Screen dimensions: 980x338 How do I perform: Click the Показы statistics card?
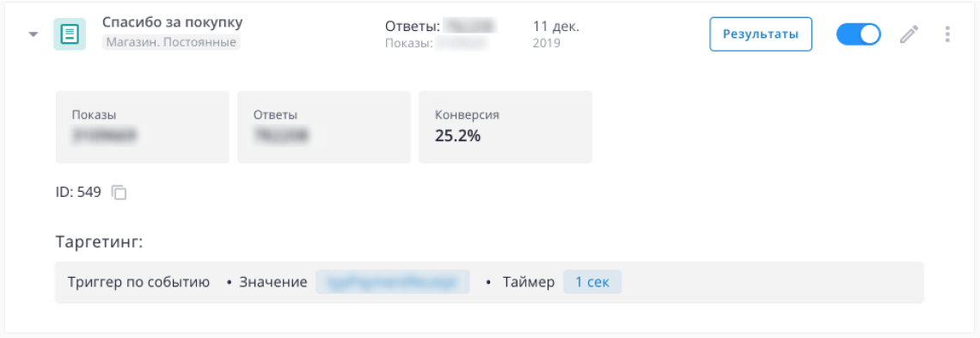click(x=143, y=126)
